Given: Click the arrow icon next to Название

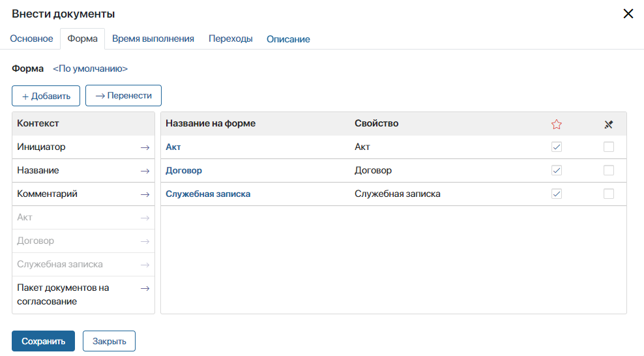Looking at the screenshot, I should tap(145, 171).
